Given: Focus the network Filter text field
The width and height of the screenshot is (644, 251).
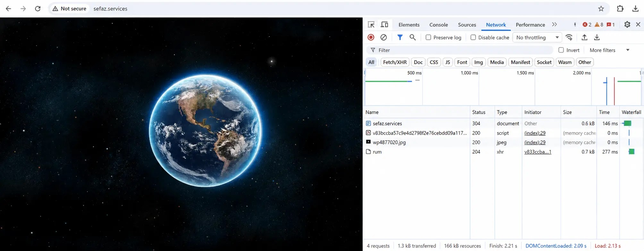Looking at the screenshot, I should (460, 50).
